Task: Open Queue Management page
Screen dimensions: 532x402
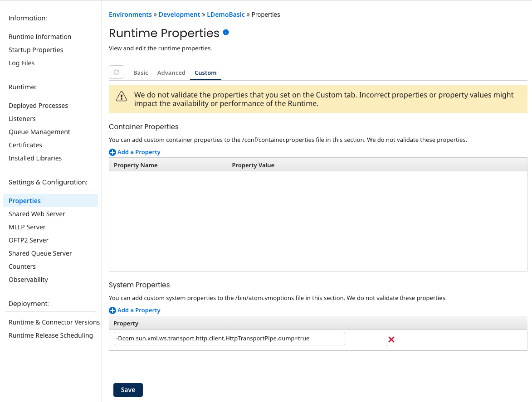Action: (x=39, y=132)
